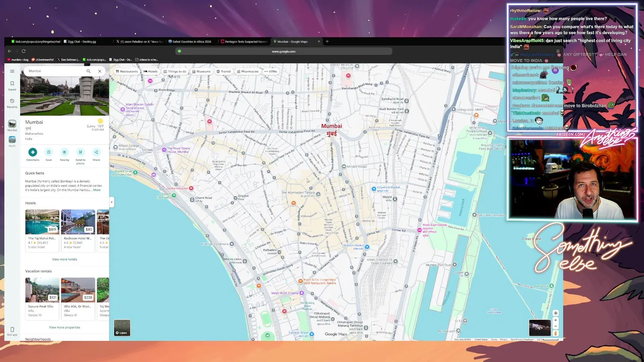Click Metro INOX Cinema map marker

coord(301,293)
